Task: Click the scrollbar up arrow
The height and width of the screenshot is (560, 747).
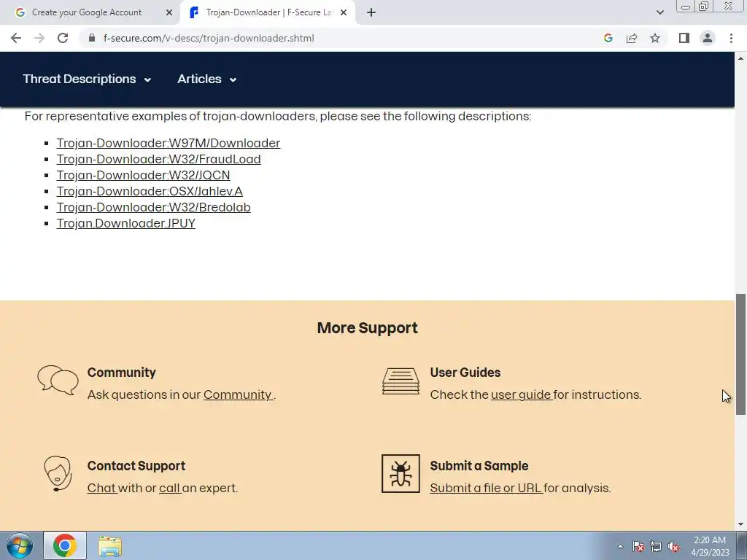Action: [x=741, y=58]
